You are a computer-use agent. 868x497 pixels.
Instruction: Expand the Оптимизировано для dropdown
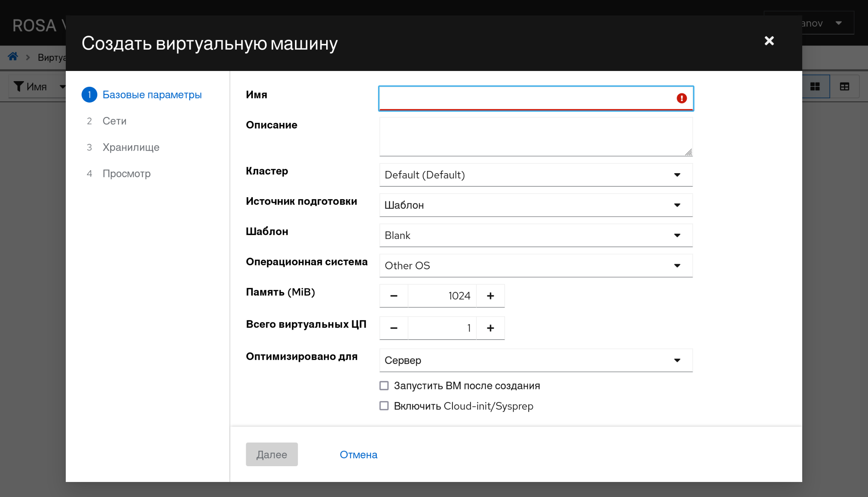535,361
